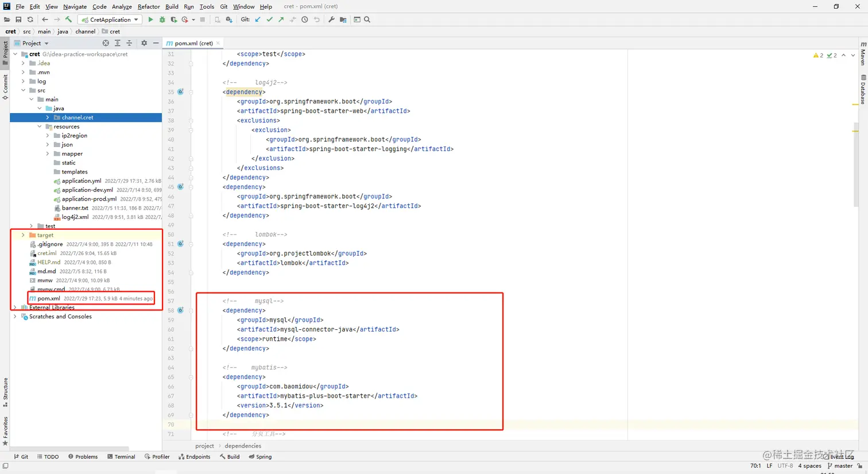Click Collapse All in Project panel
868x474 pixels.
click(x=129, y=43)
